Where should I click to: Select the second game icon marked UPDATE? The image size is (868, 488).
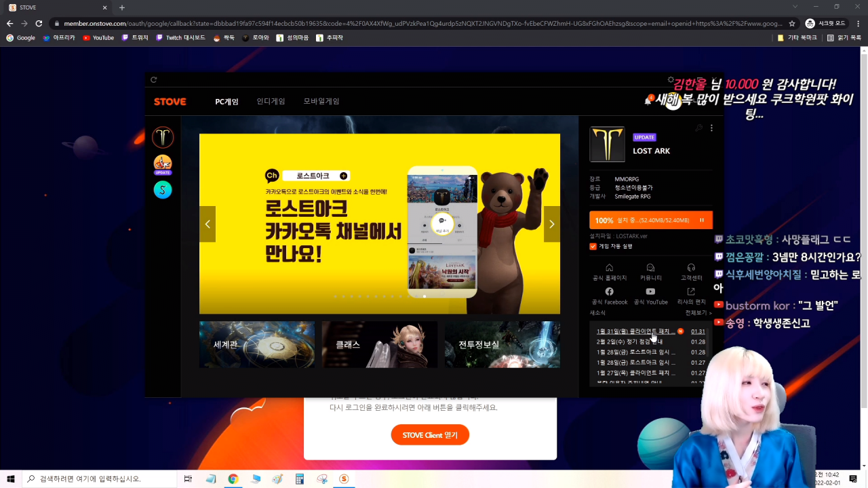163,164
